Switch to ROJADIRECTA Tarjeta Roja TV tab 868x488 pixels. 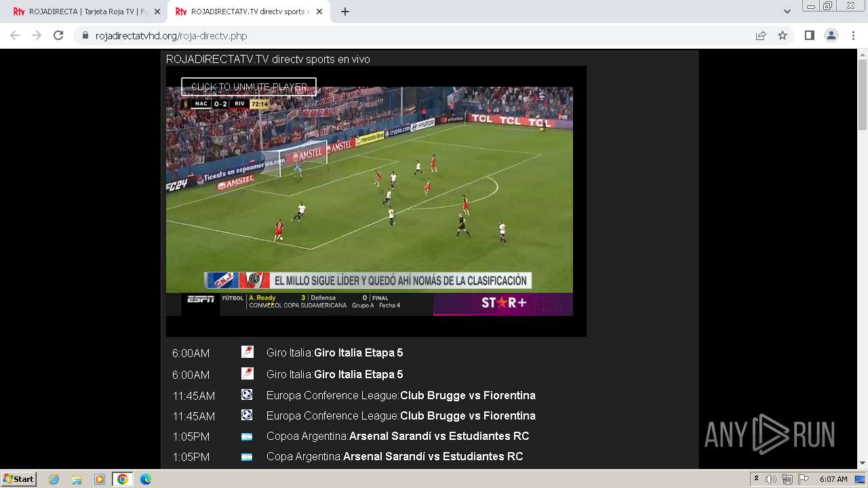[x=86, y=12]
